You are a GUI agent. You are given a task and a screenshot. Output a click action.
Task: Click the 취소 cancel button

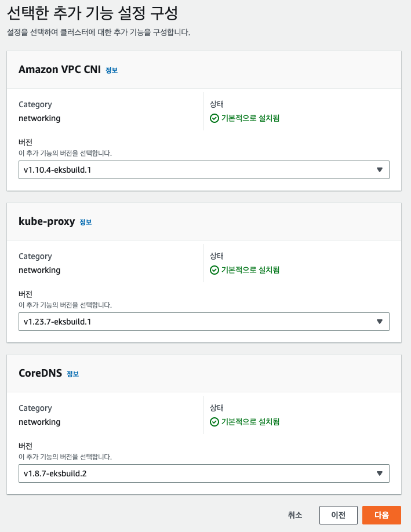294,515
